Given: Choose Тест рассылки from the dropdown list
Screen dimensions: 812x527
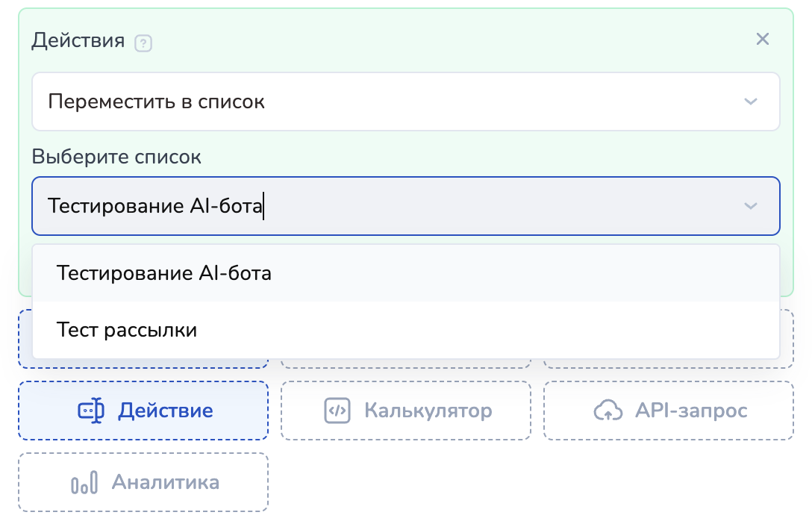Looking at the screenshot, I should [x=127, y=330].
